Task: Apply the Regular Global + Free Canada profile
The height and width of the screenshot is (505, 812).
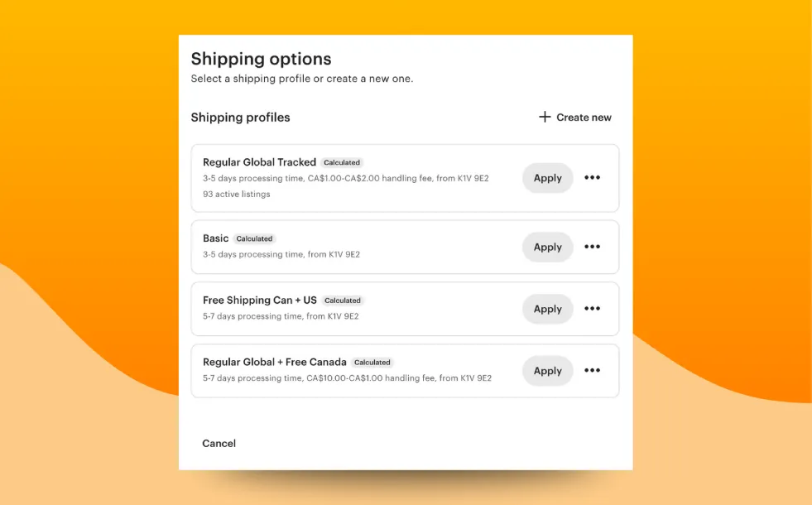Action: pyautogui.click(x=547, y=371)
